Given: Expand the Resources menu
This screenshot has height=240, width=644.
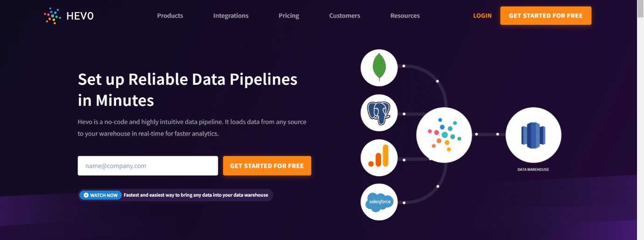Looking at the screenshot, I should pos(405,16).
